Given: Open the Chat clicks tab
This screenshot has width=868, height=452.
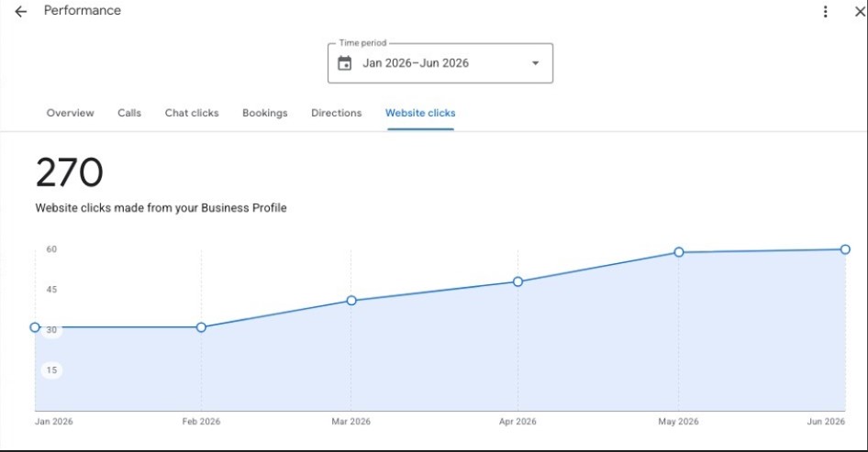Looking at the screenshot, I should point(192,113).
